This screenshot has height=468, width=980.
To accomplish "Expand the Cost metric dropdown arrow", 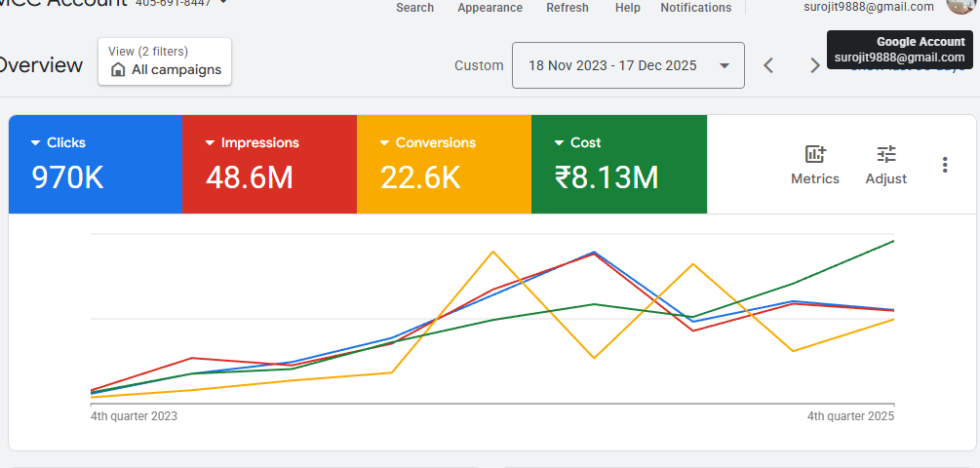I will (559, 143).
